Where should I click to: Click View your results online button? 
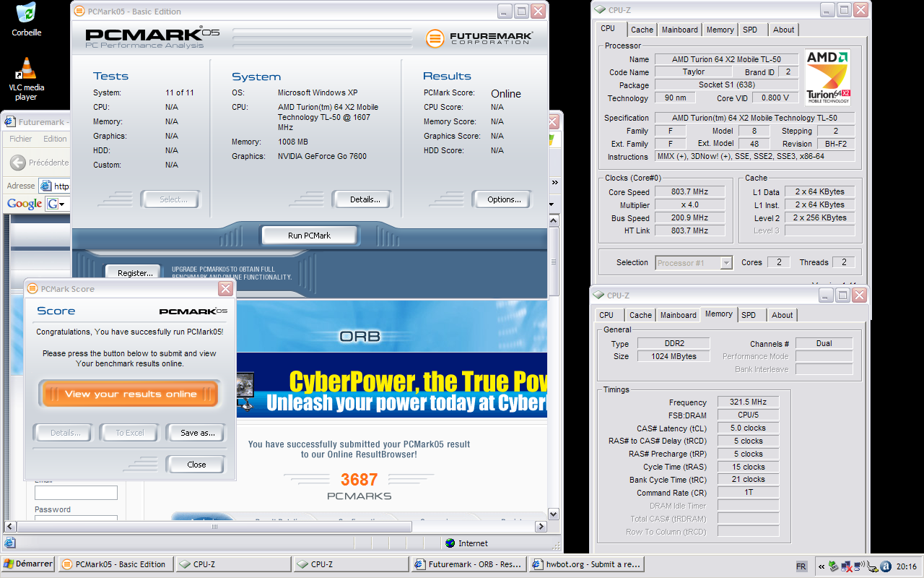coord(130,394)
